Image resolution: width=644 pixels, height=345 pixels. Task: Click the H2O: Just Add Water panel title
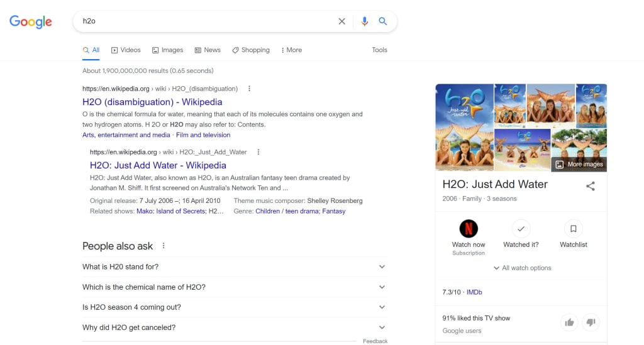pos(495,185)
